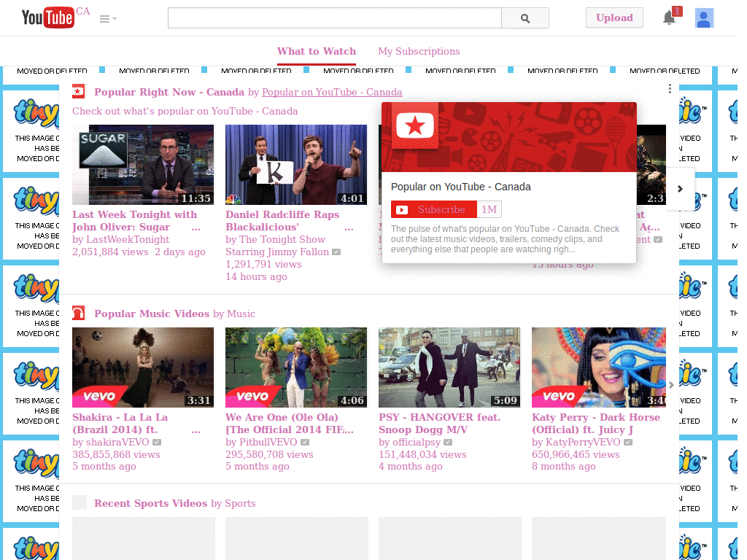Visit The Tonight Show Starring Jimmy Fallon channel
The image size is (747, 560).
277,245
